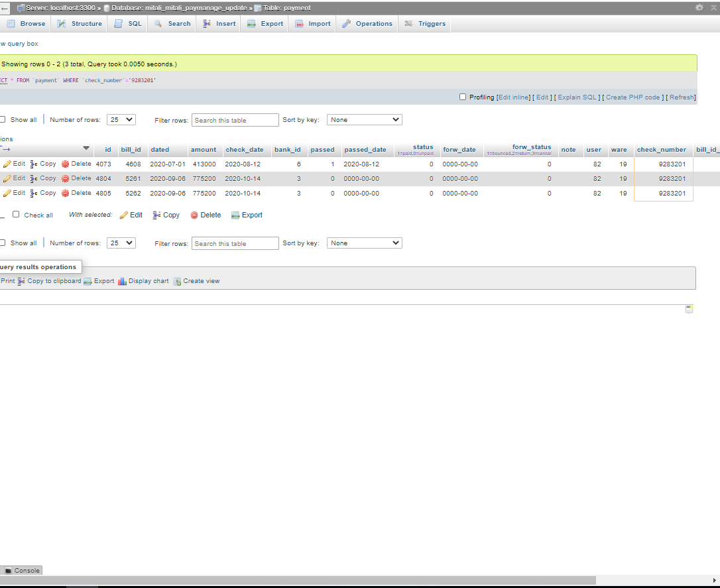This screenshot has height=588, width=720.
Task: Open the top Number of rows dropdown
Action: click(121, 120)
